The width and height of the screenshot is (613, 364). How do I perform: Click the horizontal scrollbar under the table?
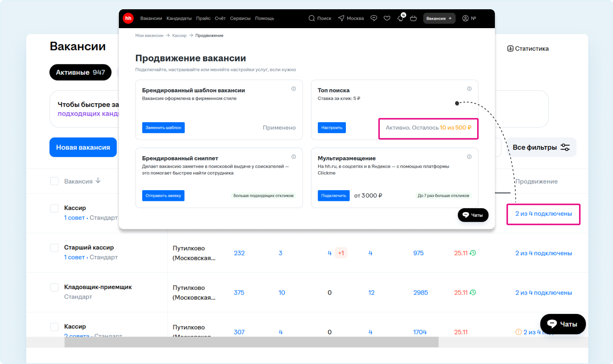click(x=251, y=342)
